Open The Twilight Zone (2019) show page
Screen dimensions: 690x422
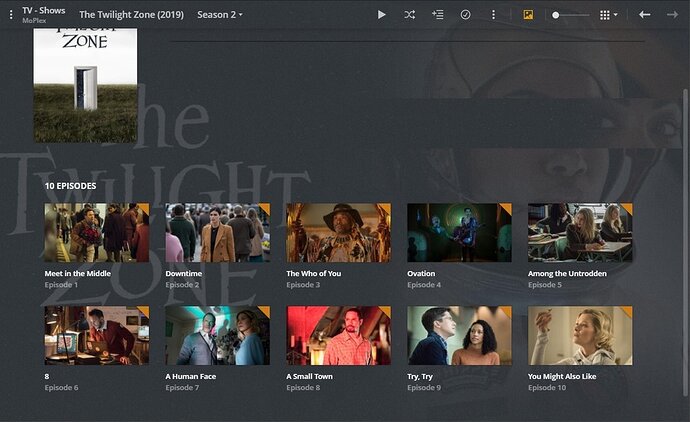131,15
